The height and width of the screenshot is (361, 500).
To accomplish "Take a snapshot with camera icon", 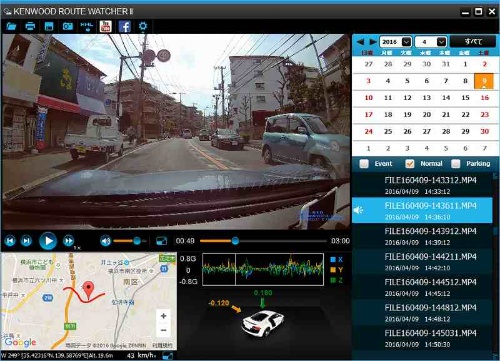I will click(68, 26).
